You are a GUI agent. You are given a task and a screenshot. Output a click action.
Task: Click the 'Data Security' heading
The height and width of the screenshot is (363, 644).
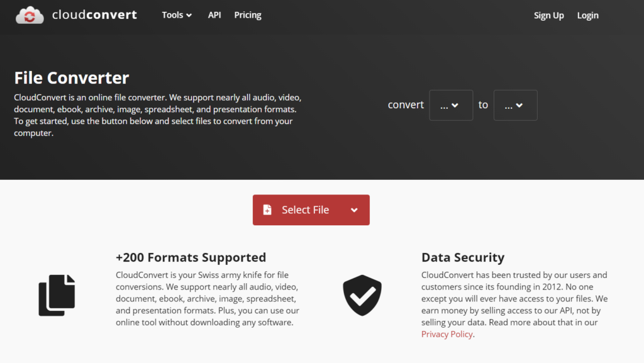pyautogui.click(x=463, y=257)
